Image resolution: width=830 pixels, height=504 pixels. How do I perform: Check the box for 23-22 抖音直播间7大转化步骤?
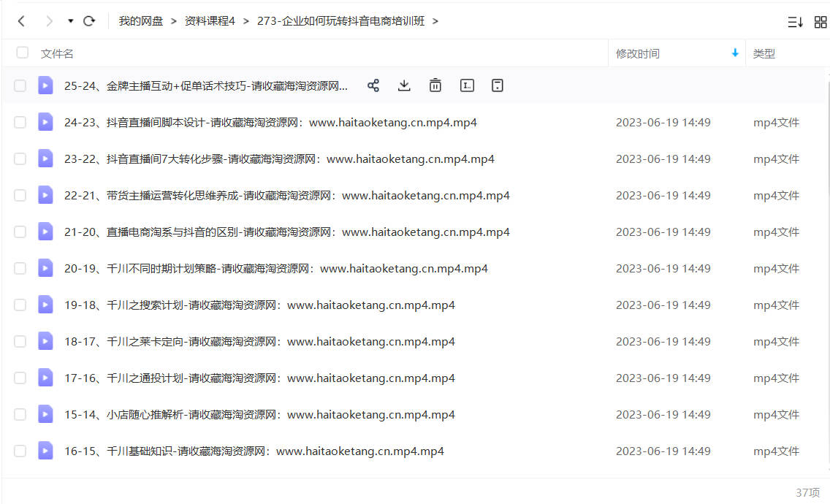pos(20,159)
